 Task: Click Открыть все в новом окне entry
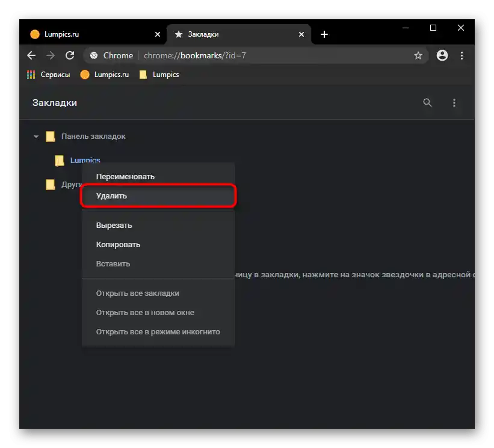(x=158, y=313)
